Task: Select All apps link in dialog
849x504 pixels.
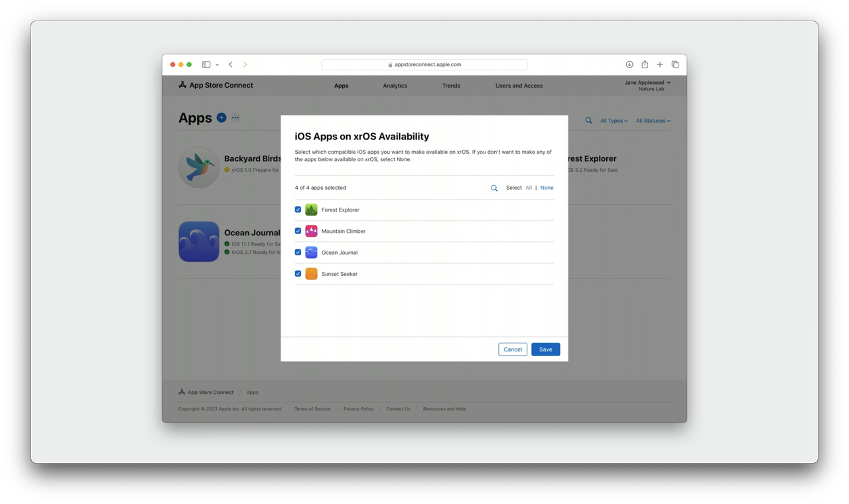Action: click(x=529, y=188)
